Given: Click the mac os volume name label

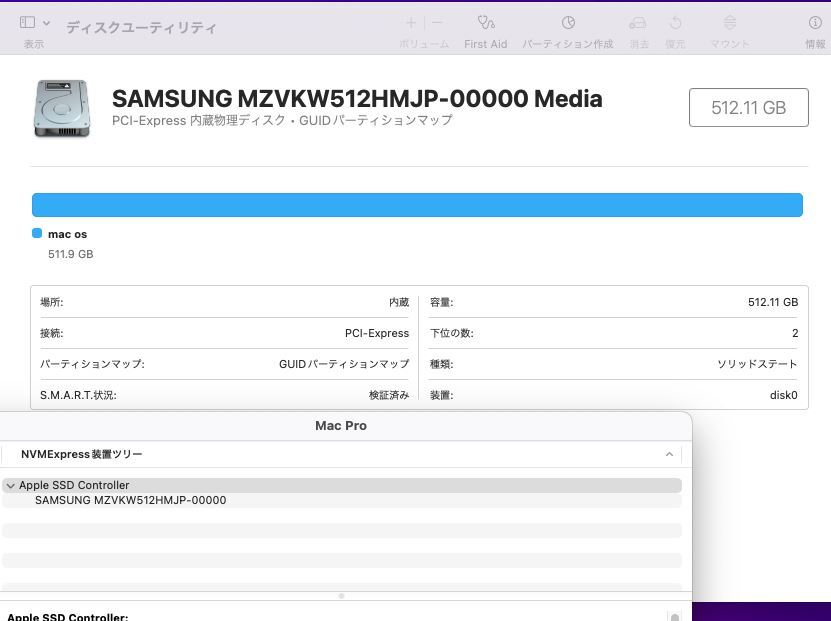Looking at the screenshot, I should click(67, 233).
